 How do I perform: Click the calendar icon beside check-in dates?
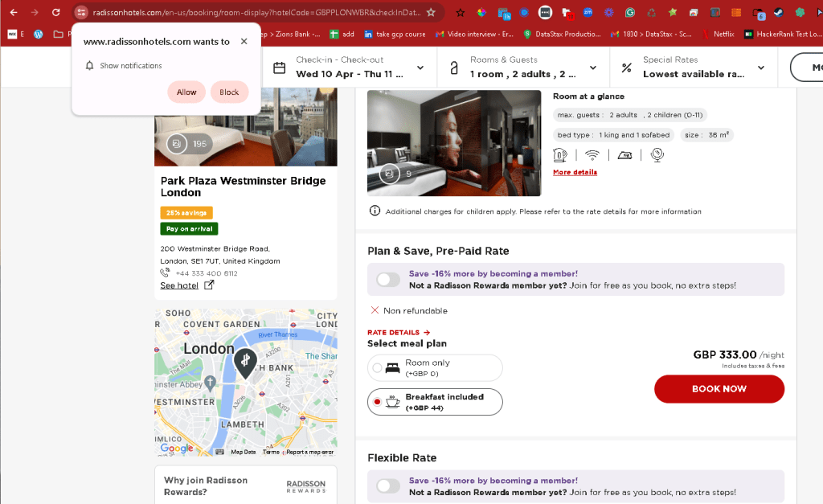[x=280, y=68]
